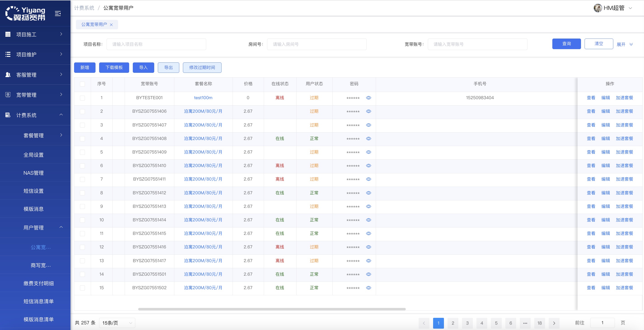
Task: Click the 计费系统 billing icon
Action: coord(8,115)
